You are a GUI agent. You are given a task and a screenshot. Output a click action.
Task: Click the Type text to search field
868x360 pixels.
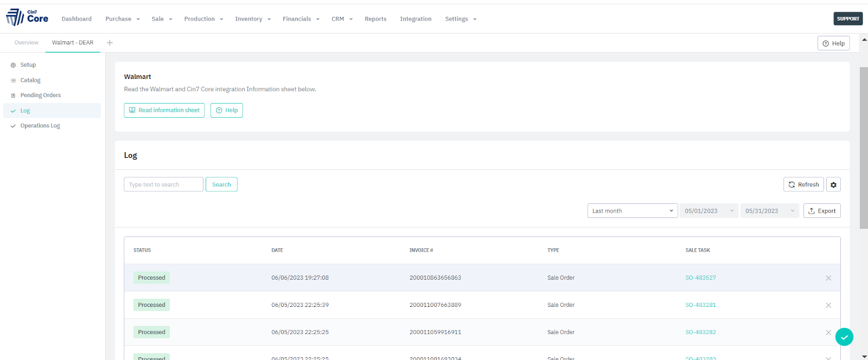click(163, 185)
